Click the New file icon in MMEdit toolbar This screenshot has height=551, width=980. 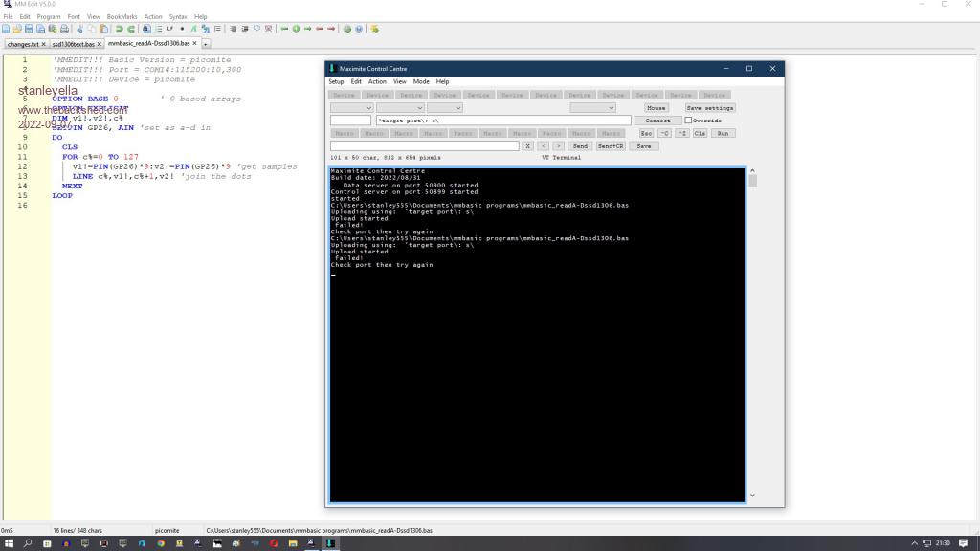tap(8, 29)
